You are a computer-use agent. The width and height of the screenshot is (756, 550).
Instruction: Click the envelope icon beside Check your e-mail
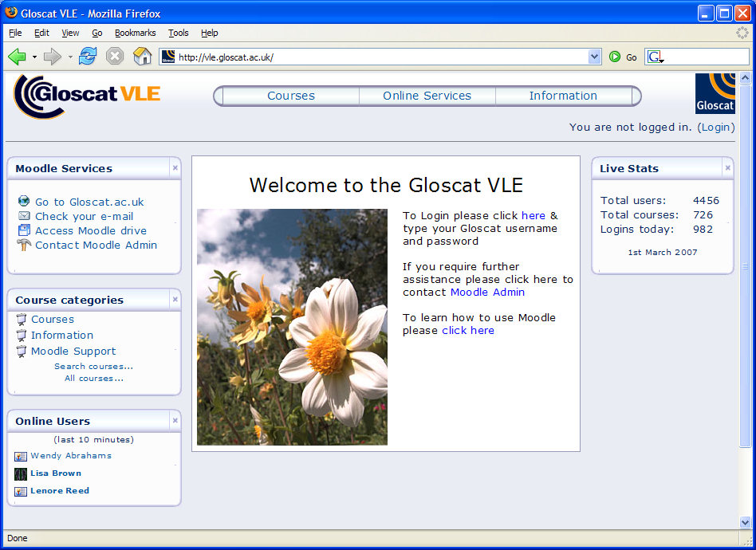(24, 216)
